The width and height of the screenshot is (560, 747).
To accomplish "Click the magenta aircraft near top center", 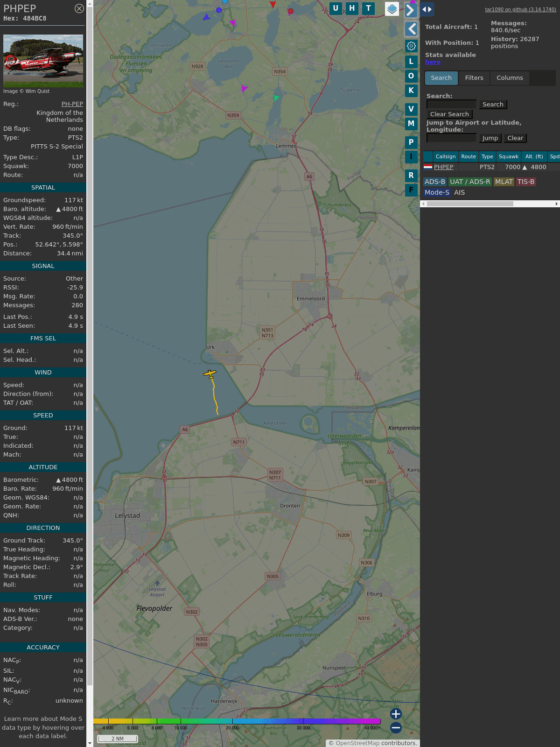I will (x=232, y=22).
